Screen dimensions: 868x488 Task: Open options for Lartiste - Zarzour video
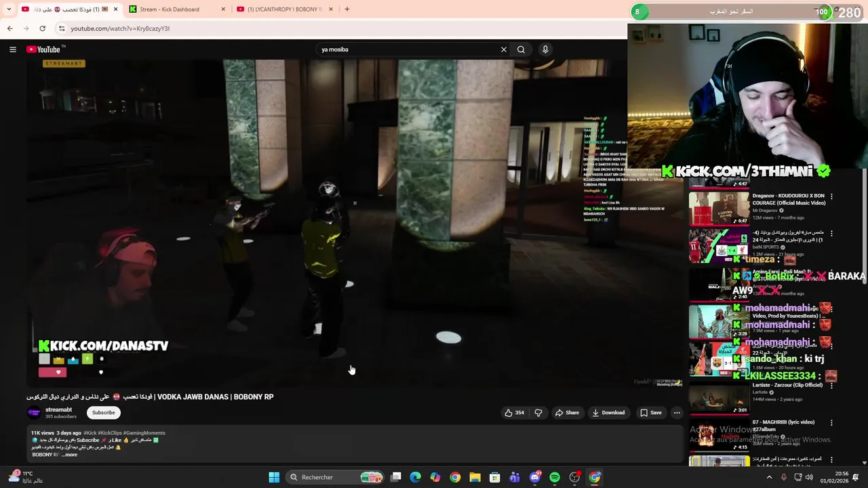click(x=831, y=385)
